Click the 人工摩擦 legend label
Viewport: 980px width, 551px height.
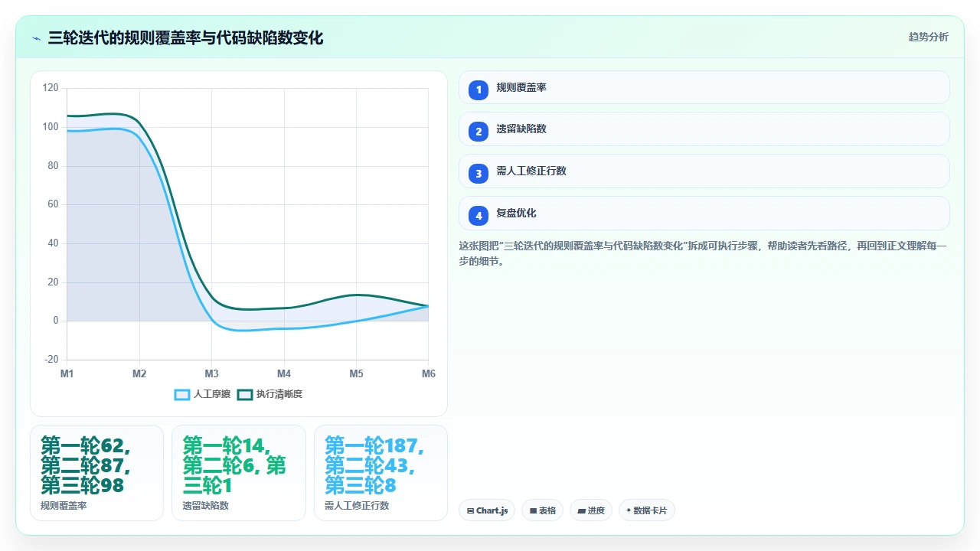coord(212,395)
